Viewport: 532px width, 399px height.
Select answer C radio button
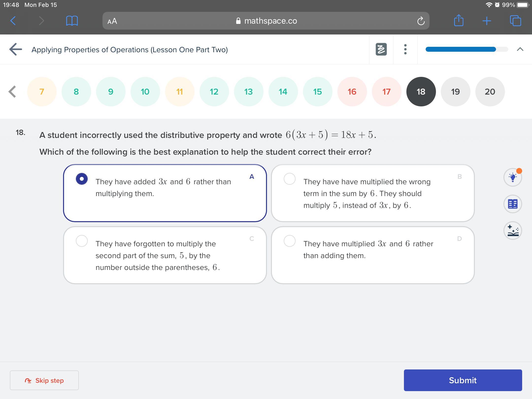pos(82,241)
